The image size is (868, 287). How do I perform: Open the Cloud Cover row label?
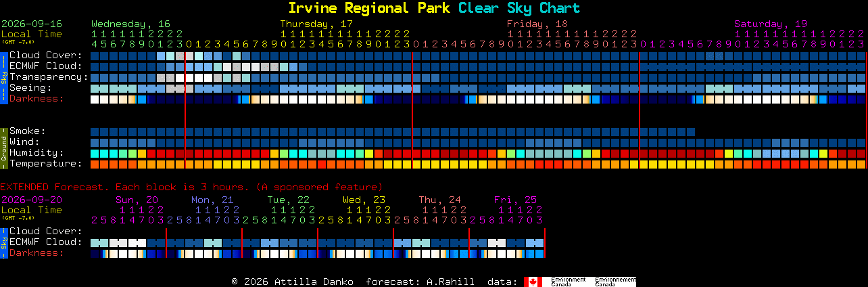tap(45, 56)
